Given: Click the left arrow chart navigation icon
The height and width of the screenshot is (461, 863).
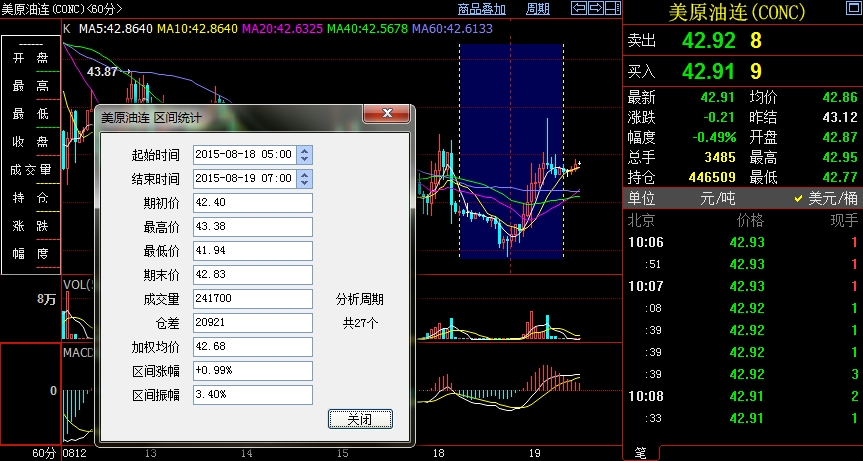Looking at the screenshot, I should pyautogui.click(x=578, y=9).
